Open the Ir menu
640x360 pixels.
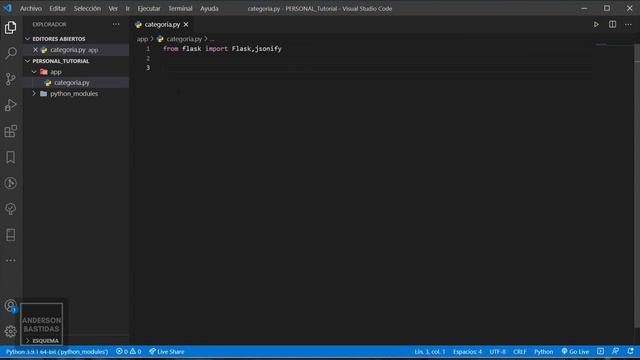128,8
